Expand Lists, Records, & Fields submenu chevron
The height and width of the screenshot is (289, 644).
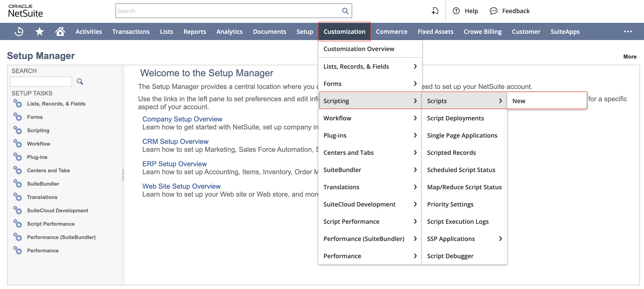coord(415,66)
